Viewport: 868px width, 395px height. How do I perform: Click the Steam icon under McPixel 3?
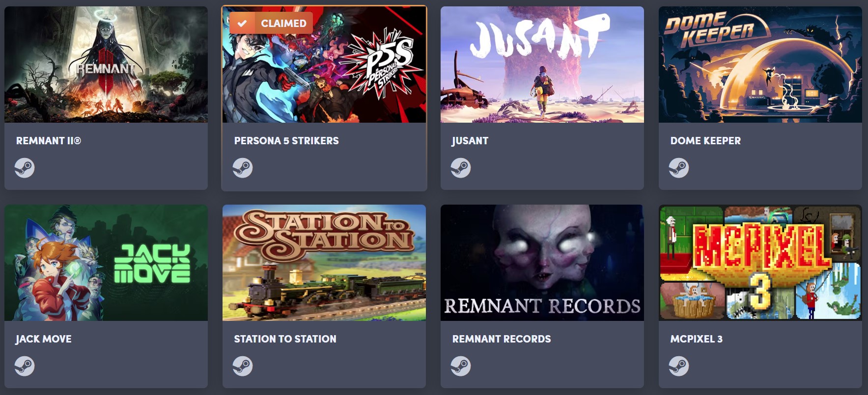click(x=679, y=366)
